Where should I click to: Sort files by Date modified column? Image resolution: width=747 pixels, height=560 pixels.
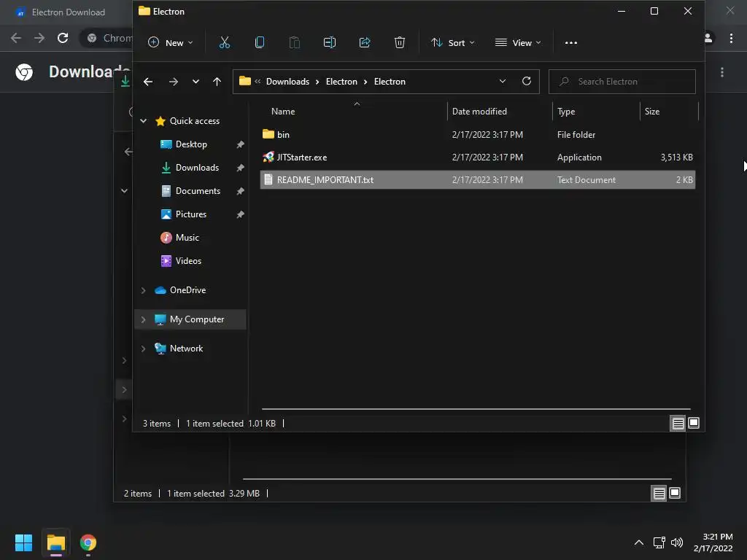(x=479, y=112)
